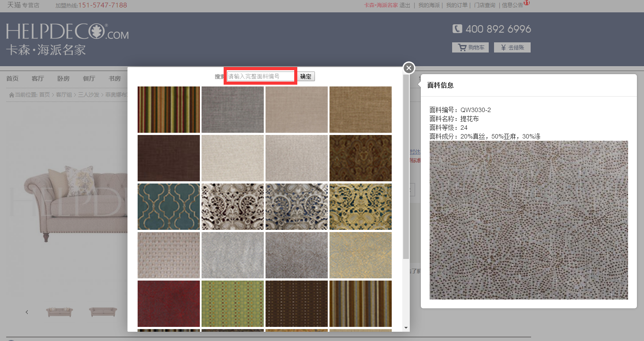The width and height of the screenshot is (644, 341).
Task: Click the 我的订单 link
Action: (457, 5)
